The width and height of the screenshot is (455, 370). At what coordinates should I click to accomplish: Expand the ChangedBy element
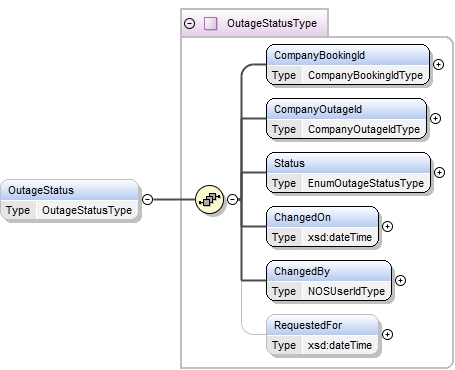[400, 280]
